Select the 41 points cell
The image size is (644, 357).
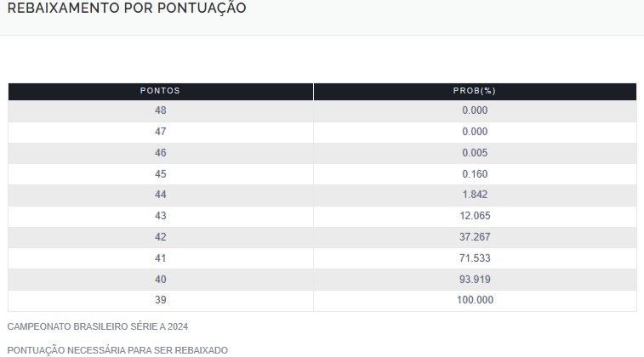(161, 259)
